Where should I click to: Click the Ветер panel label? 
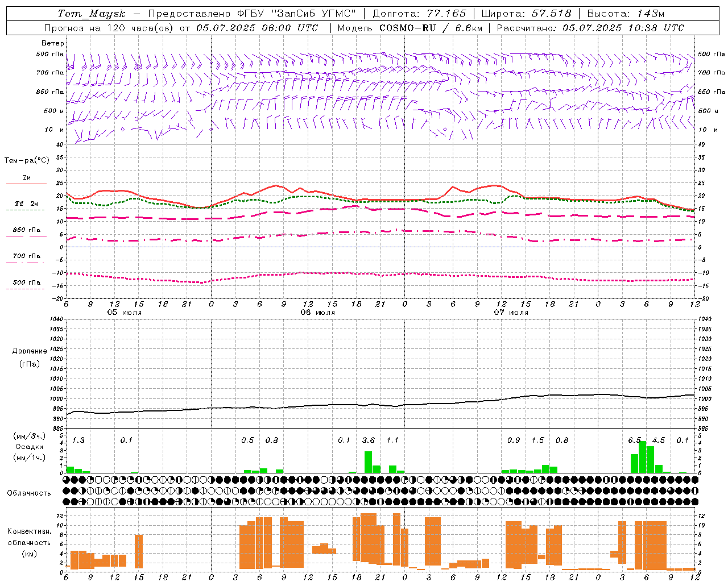[x=53, y=43]
